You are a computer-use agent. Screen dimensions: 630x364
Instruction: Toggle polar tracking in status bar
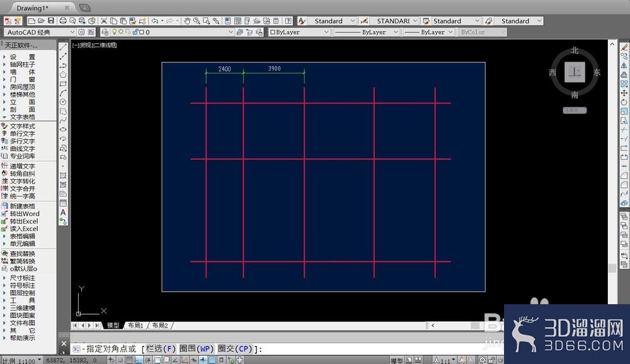pos(148,360)
